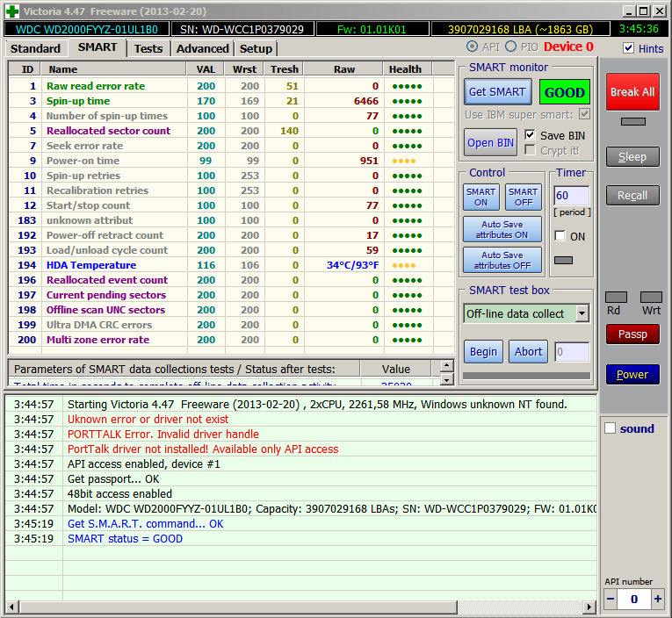This screenshot has height=618, width=672.
Task: Click the Get SMART button
Action: point(496,92)
